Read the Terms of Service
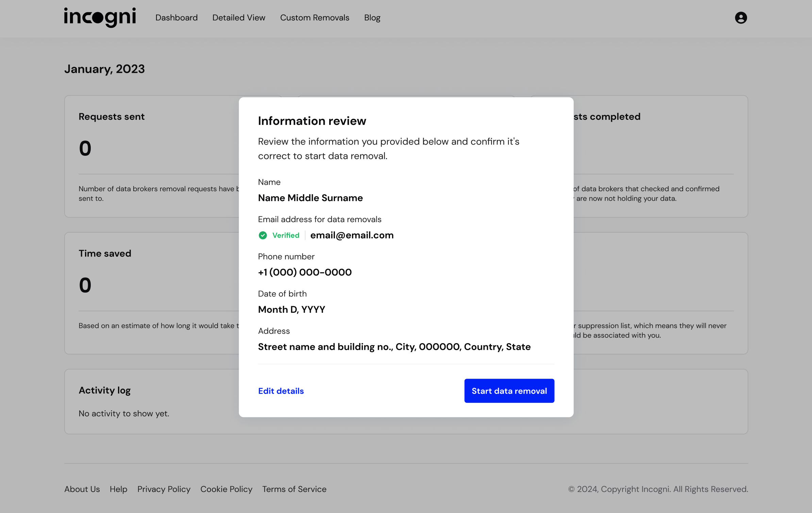 point(294,489)
